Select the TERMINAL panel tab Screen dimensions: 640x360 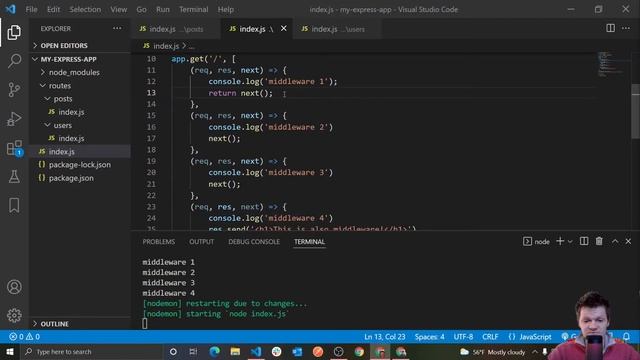point(309,242)
